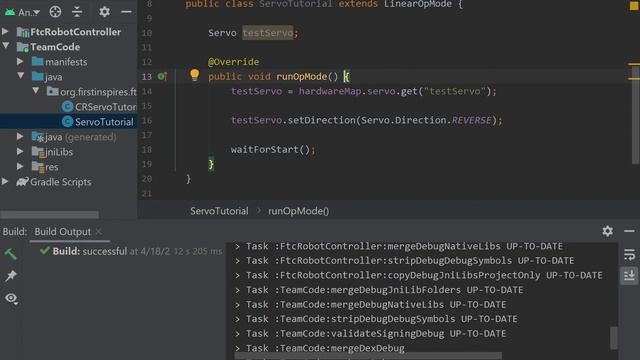Image resolution: width=640 pixels, height=360 pixels.
Task: Collapse the org.firstinspires package
Action: pyautogui.click(x=36, y=91)
